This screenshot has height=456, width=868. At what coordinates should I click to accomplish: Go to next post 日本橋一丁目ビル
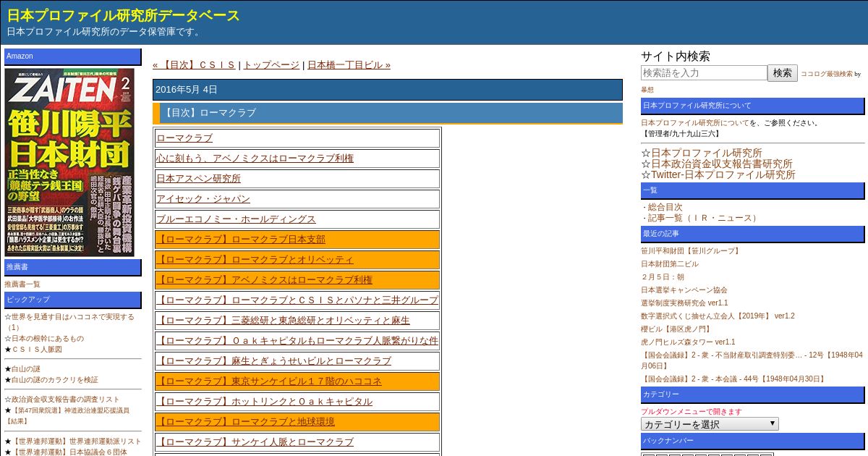[349, 65]
